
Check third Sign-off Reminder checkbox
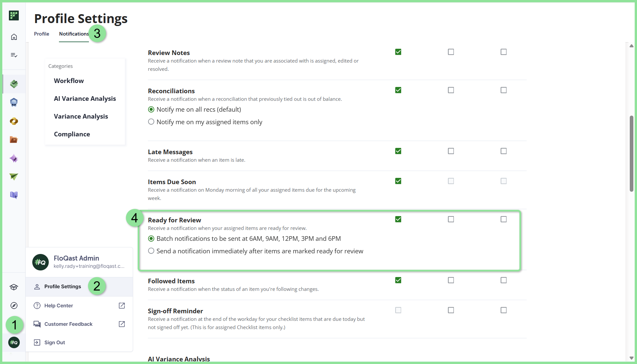pyautogui.click(x=504, y=310)
